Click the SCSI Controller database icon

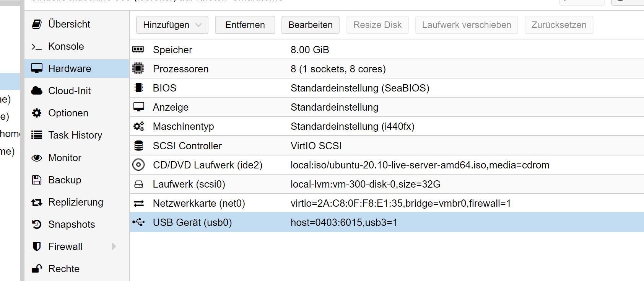click(138, 145)
